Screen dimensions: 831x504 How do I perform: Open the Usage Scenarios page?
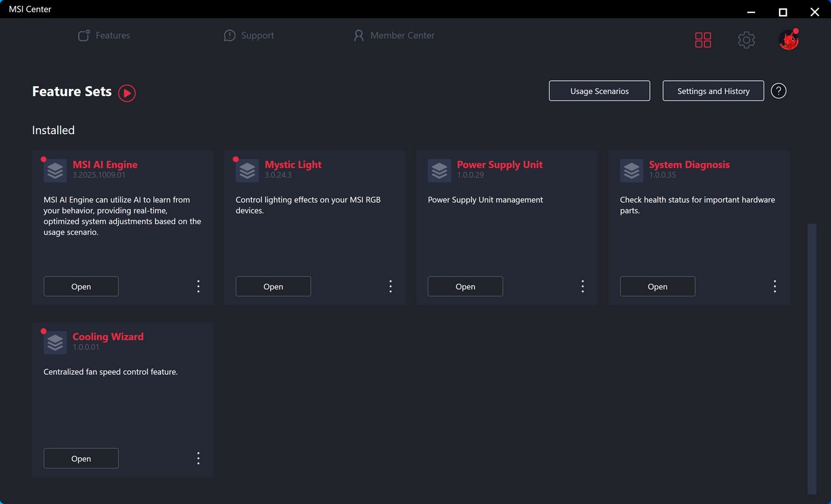(599, 91)
